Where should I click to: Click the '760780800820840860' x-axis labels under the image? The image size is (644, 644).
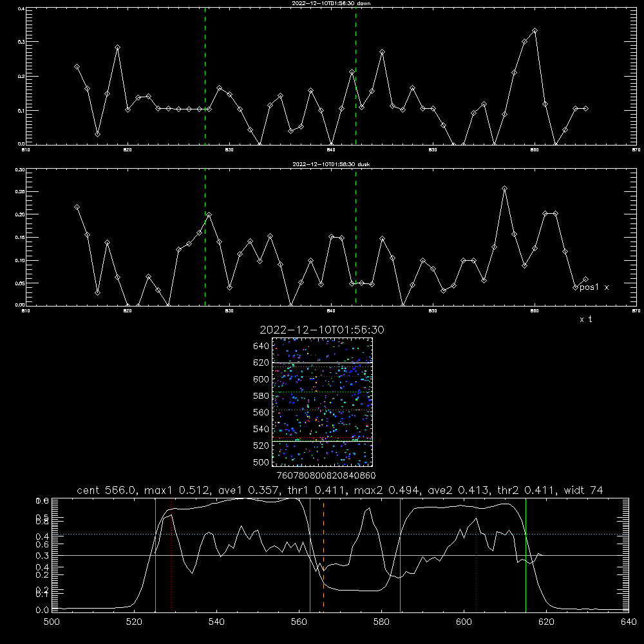point(326,476)
